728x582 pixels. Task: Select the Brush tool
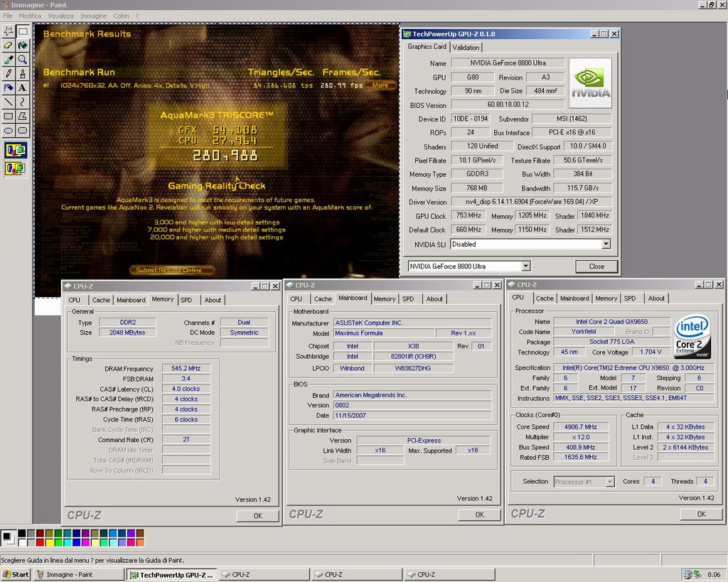pyautogui.click(x=23, y=74)
